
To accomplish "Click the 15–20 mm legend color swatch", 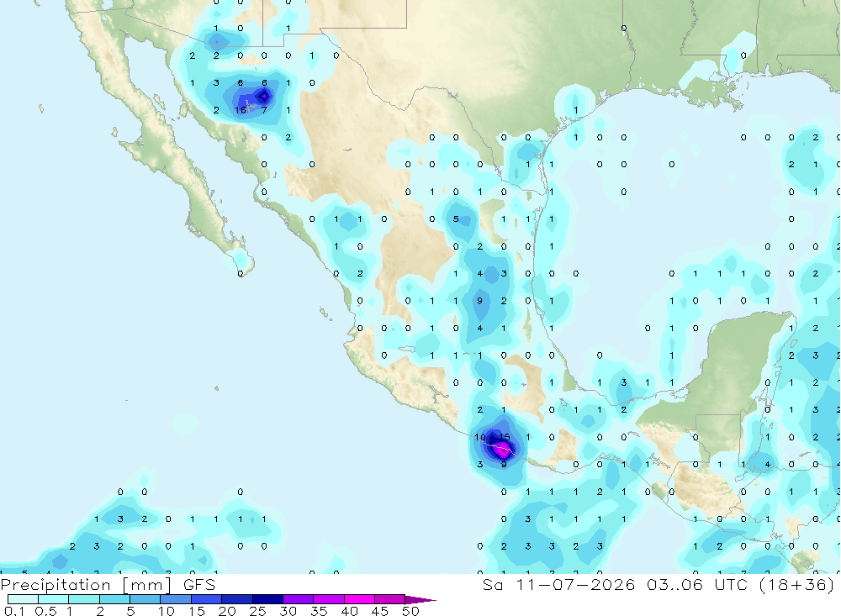I will point(206,599).
